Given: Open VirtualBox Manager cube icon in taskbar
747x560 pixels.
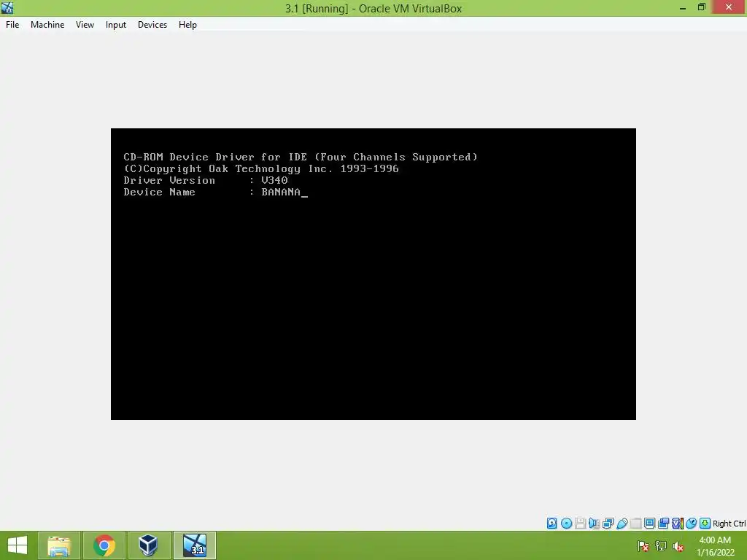Looking at the screenshot, I should [x=149, y=545].
